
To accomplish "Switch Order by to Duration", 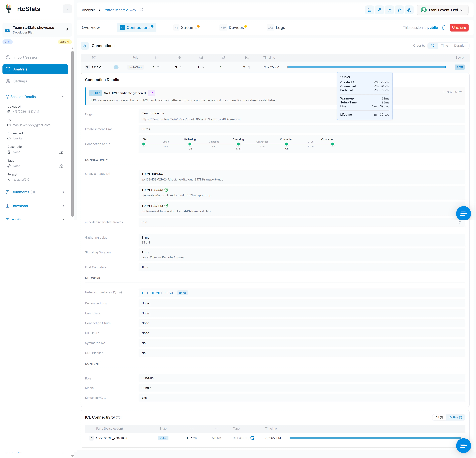I will pos(460,45).
